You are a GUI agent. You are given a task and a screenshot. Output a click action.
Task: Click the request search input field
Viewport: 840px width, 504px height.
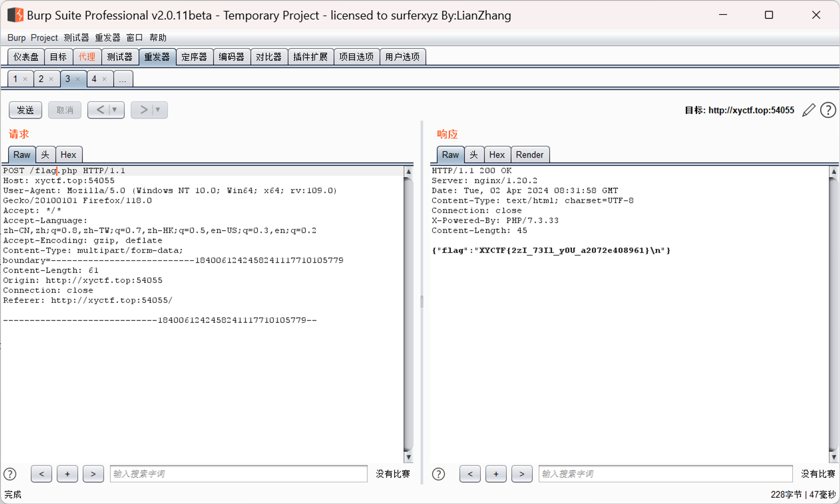point(239,474)
